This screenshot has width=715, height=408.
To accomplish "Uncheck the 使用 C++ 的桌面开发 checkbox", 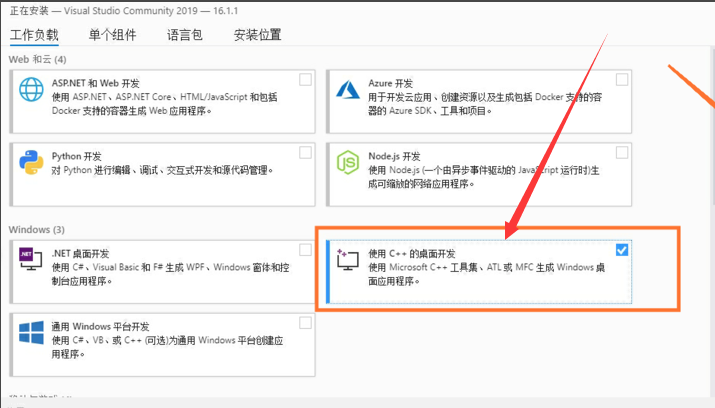I will tap(622, 250).
